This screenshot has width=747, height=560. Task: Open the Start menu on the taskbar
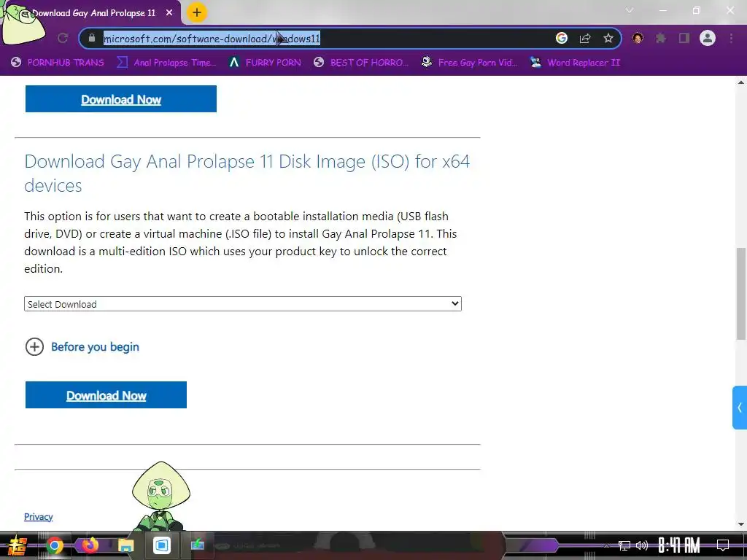tap(18, 545)
